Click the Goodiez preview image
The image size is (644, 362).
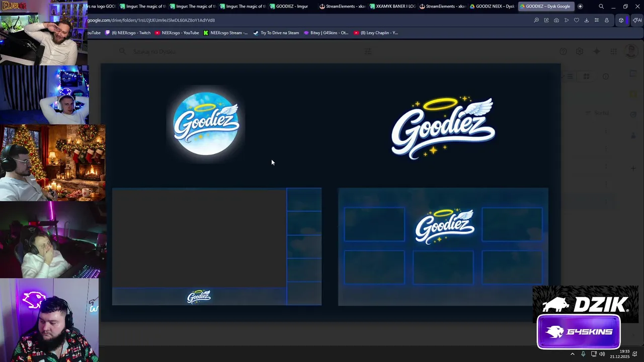(x=331, y=193)
